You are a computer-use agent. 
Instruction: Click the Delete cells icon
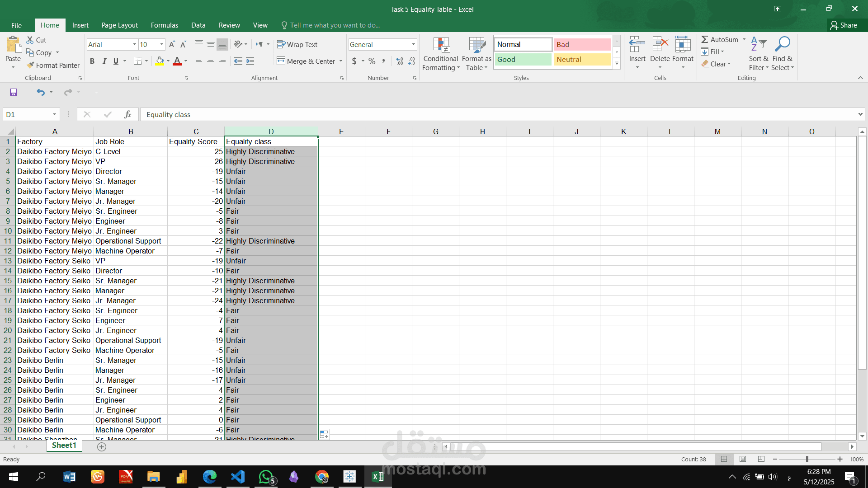[660, 44]
